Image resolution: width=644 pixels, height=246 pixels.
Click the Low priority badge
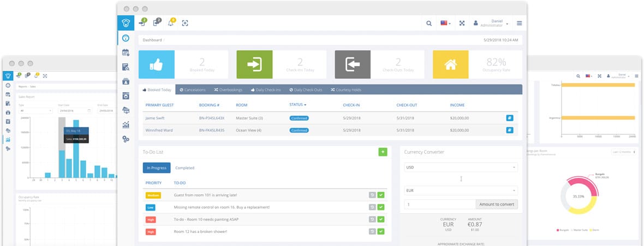pos(150,207)
